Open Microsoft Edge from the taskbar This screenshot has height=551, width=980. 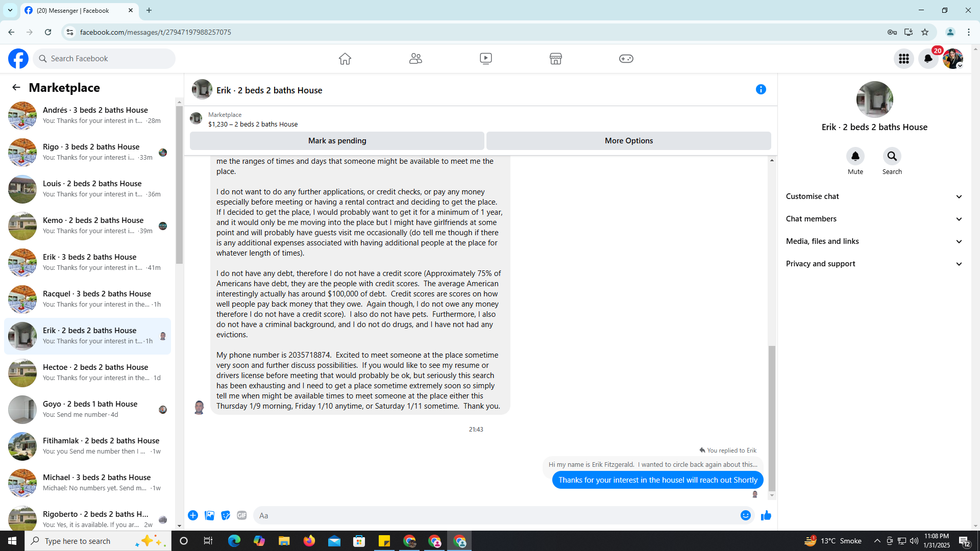tap(234, 541)
